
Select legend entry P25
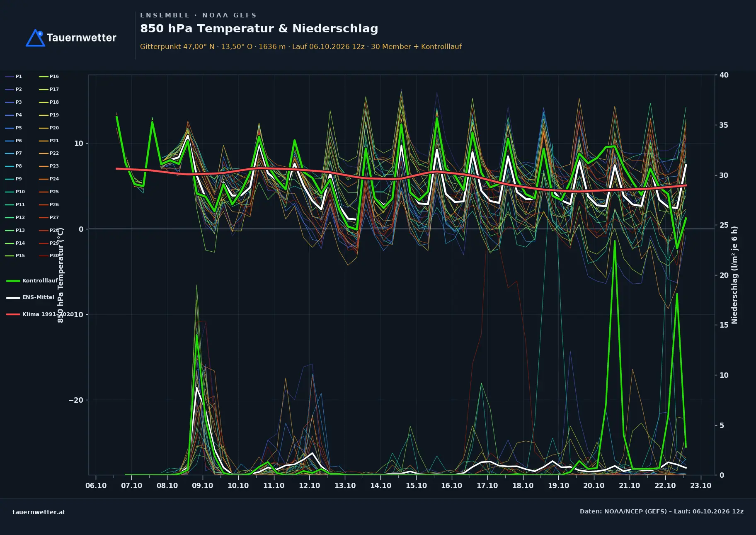[x=49, y=192]
